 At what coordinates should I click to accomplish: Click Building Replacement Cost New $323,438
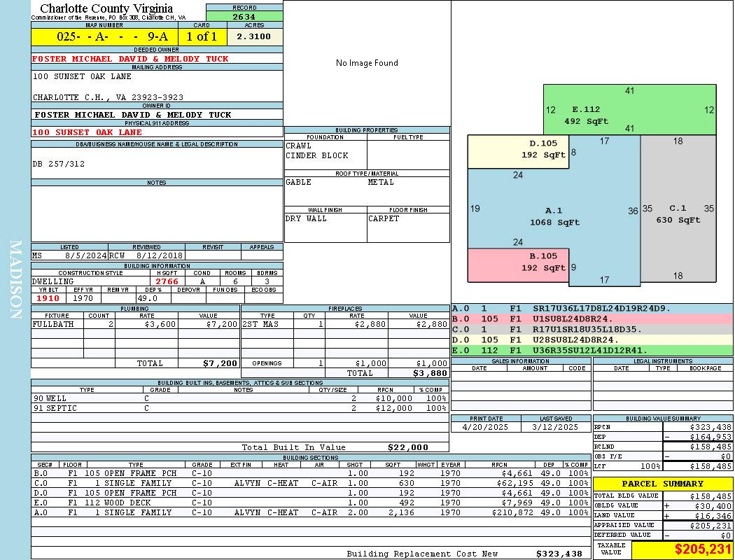tap(559, 554)
